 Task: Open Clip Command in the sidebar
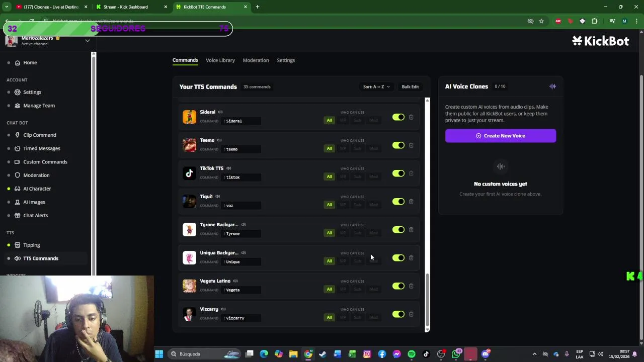click(x=40, y=135)
